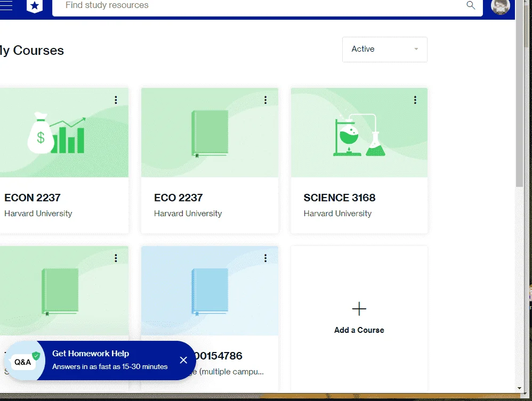Click Harvard University under SCIENCE 3168
The width and height of the screenshot is (532, 401).
(x=337, y=214)
